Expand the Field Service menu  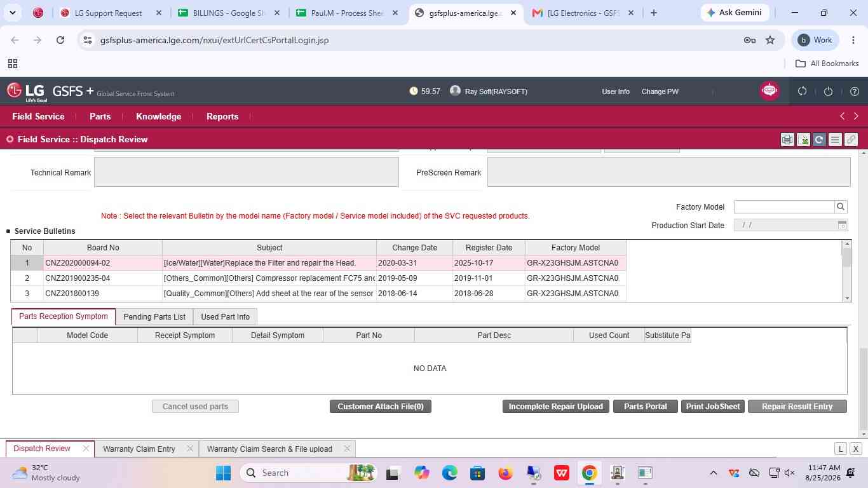tap(38, 116)
